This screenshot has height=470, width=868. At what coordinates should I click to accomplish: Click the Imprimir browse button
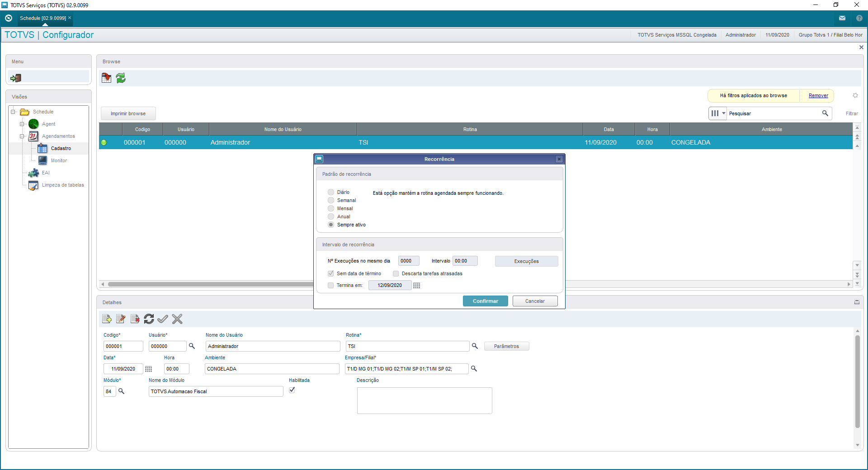click(128, 113)
